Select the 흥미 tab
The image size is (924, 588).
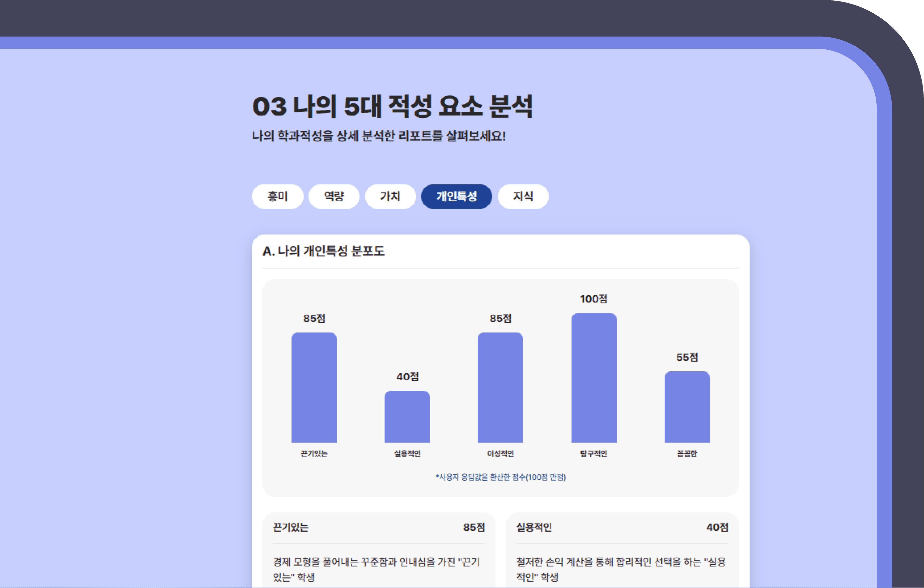(277, 197)
